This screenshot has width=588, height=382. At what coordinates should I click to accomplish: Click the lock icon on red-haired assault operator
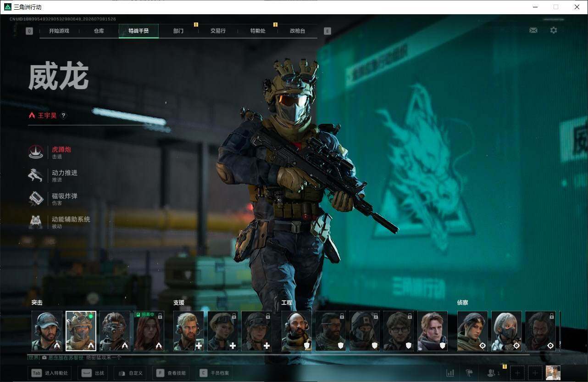[x=160, y=316]
